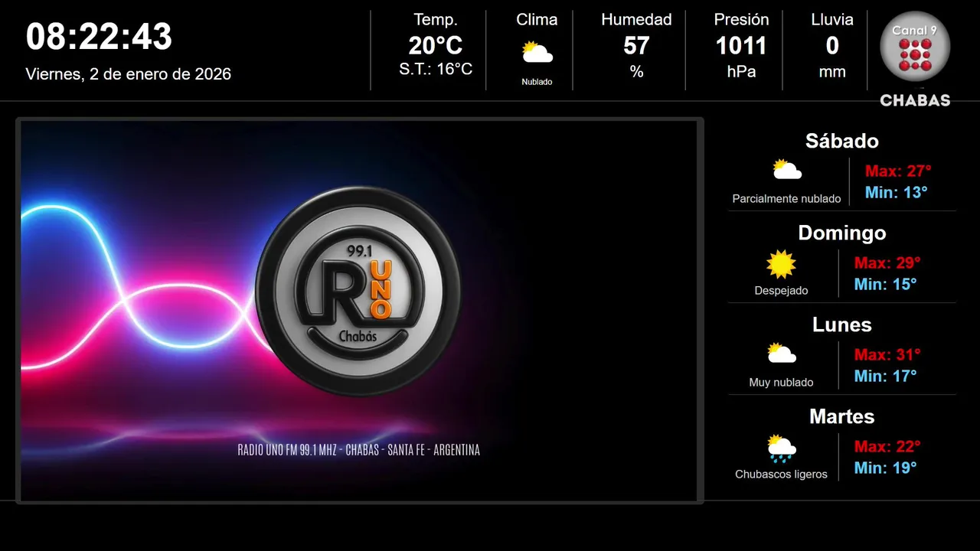Screen dimensions: 980x551
Task: Click Domingo Min: 15° value
Action: [886, 285]
